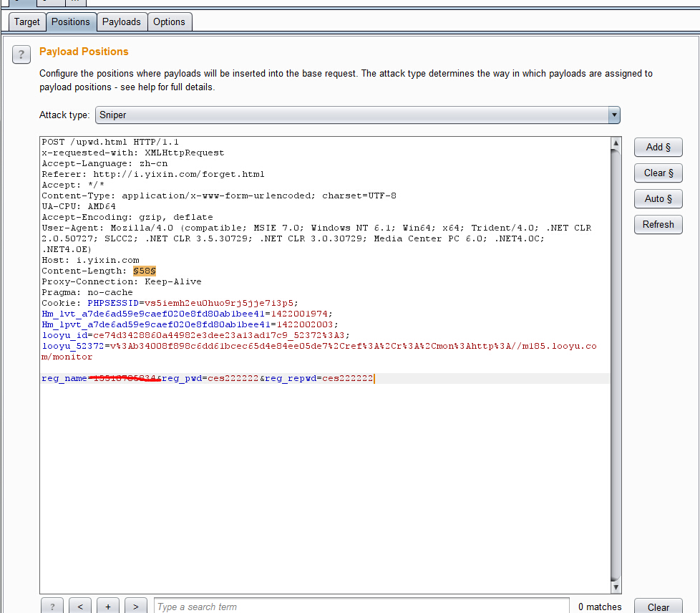This screenshot has width=700, height=613.
Task: Switch to the Target tab
Action: coord(26,22)
